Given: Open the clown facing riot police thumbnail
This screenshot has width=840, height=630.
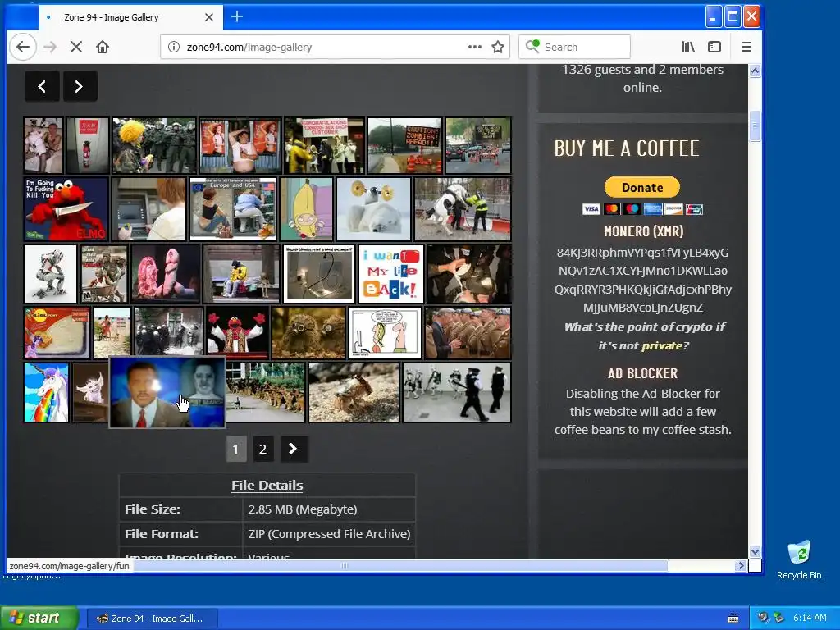Looking at the screenshot, I should point(153,146).
